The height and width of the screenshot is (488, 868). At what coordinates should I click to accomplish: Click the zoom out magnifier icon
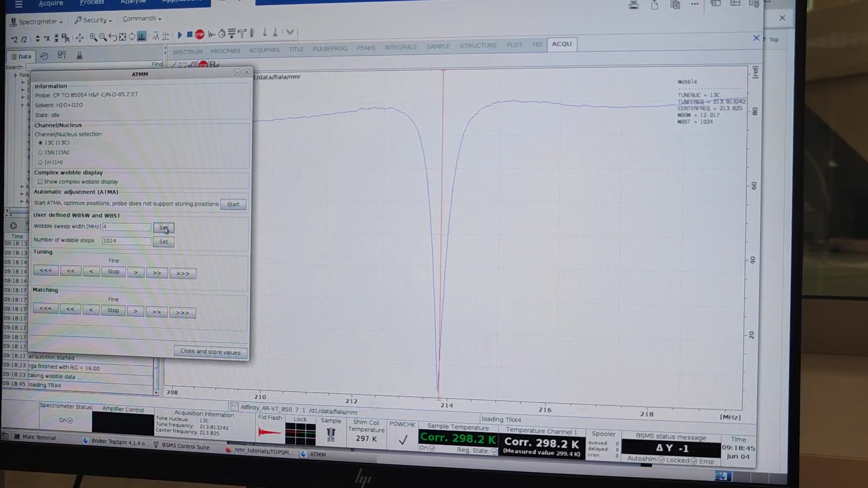pyautogui.click(x=103, y=37)
